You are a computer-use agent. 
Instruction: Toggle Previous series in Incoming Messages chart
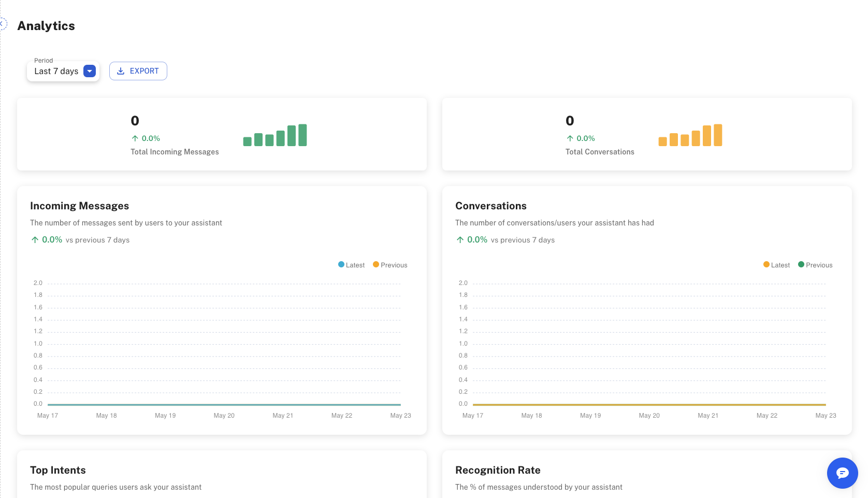(390, 265)
